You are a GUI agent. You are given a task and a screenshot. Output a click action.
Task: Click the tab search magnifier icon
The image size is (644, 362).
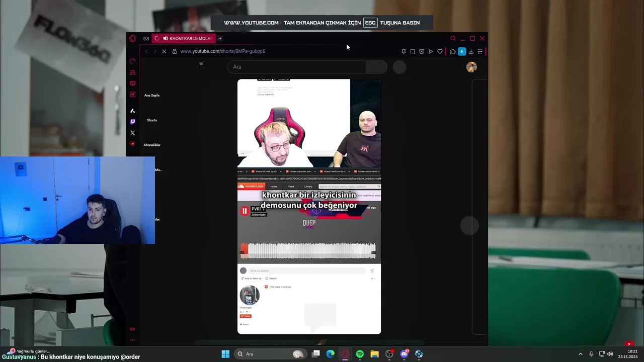(453, 38)
